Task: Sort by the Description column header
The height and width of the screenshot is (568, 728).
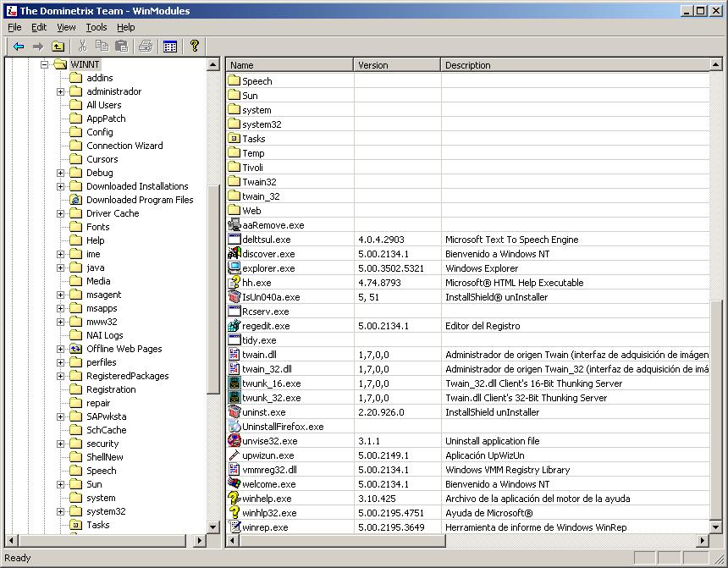Action: (x=575, y=65)
